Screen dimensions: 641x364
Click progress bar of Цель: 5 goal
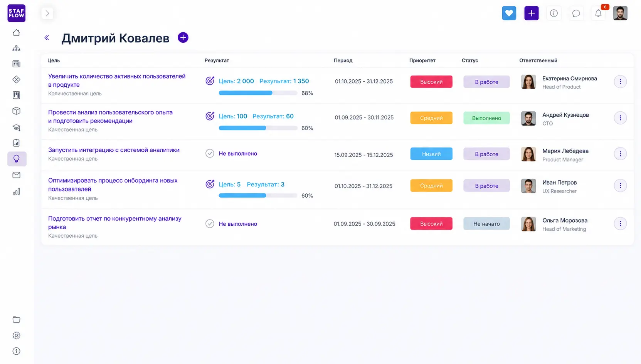[258, 196]
